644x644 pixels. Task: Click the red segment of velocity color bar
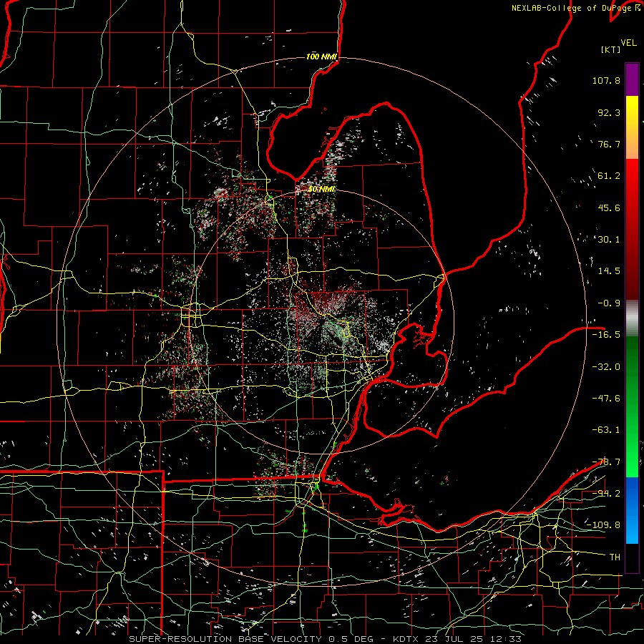tap(632, 229)
